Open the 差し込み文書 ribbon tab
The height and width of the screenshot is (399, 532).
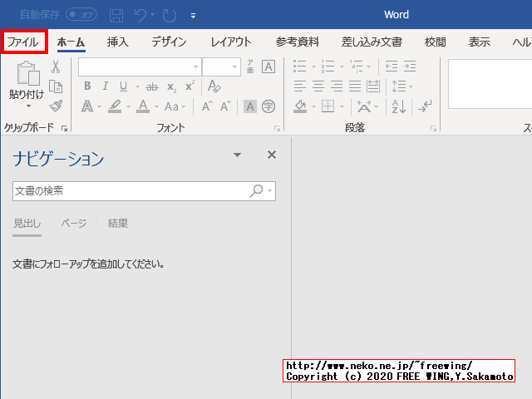click(x=372, y=42)
